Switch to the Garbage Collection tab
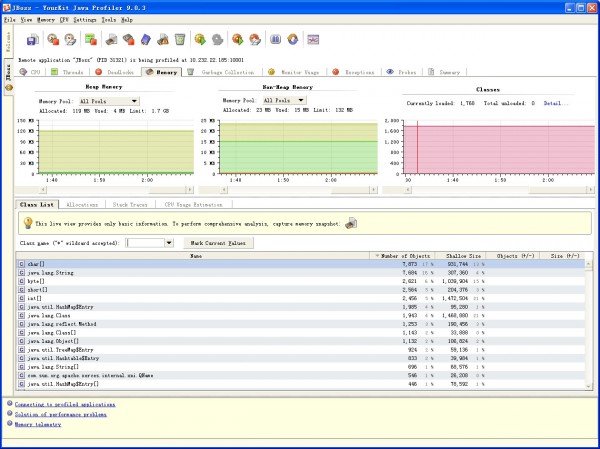Viewport: 600px width, 449px height. (221, 72)
